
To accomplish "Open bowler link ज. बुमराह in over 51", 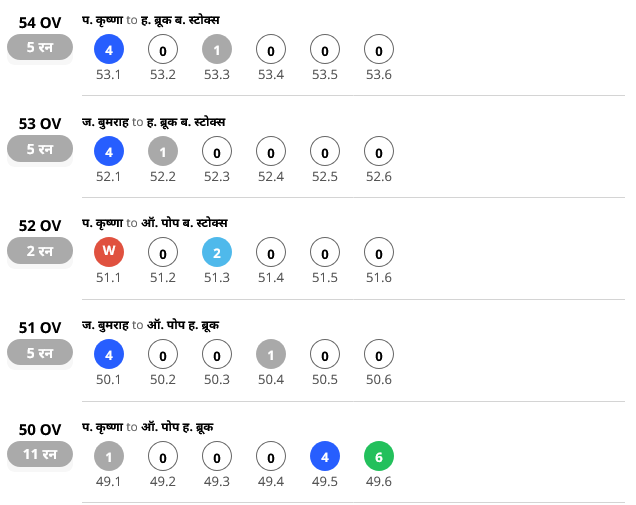I will coord(105,325).
